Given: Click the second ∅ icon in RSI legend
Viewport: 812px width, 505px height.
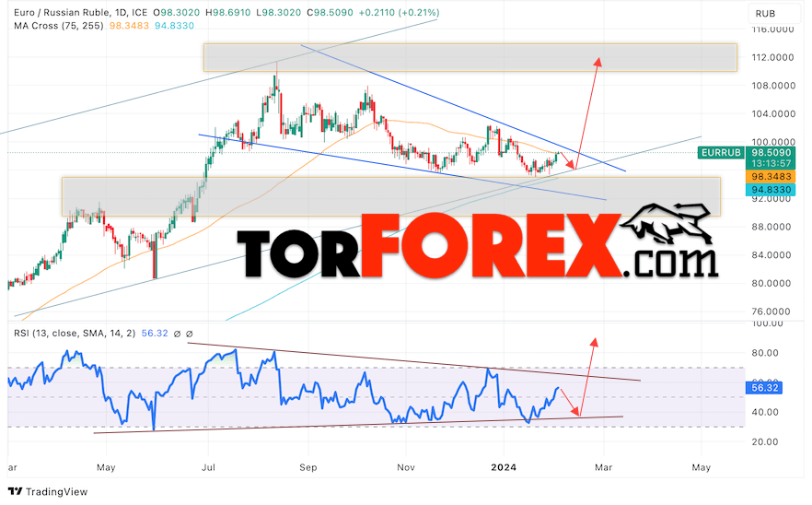Looking at the screenshot, I should click(x=190, y=334).
